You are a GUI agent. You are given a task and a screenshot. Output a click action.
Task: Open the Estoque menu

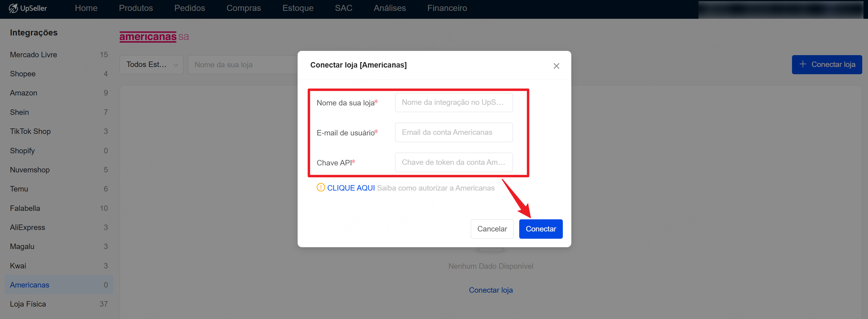pyautogui.click(x=298, y=8)
